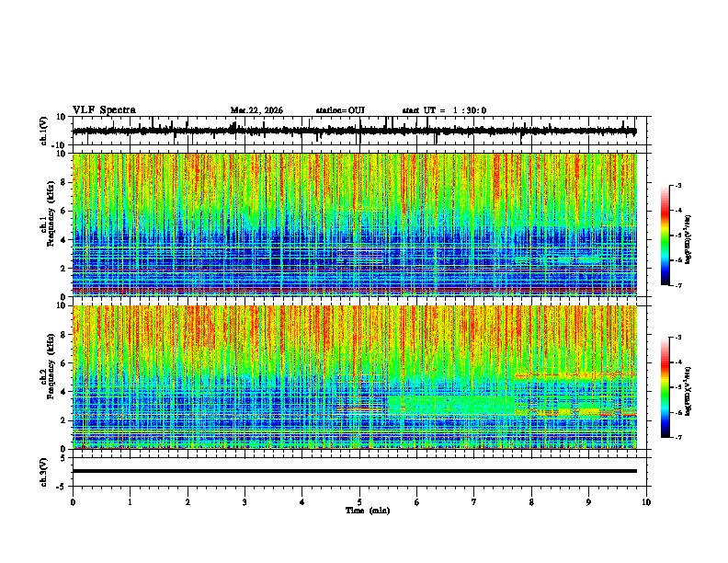728x563 pixels.
Task: Click the "Time (min)" axis title
Action: coord(368,511)
